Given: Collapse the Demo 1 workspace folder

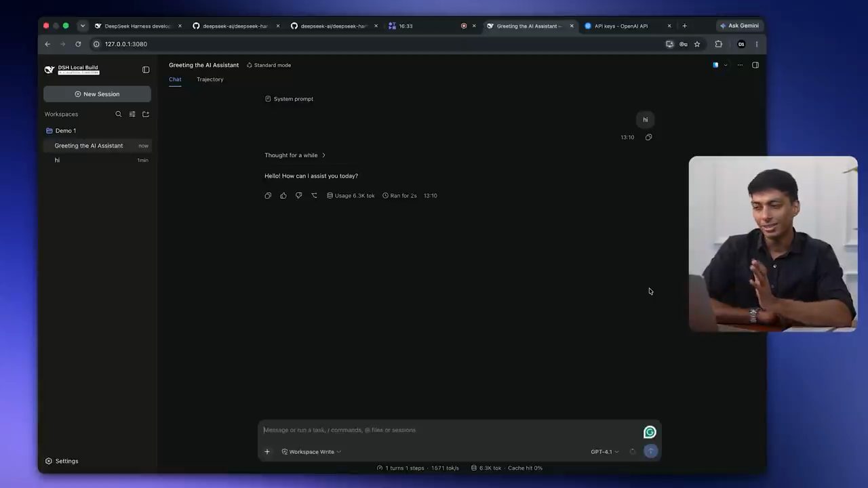Looking at the screenshot, I should tap(61, 131).
